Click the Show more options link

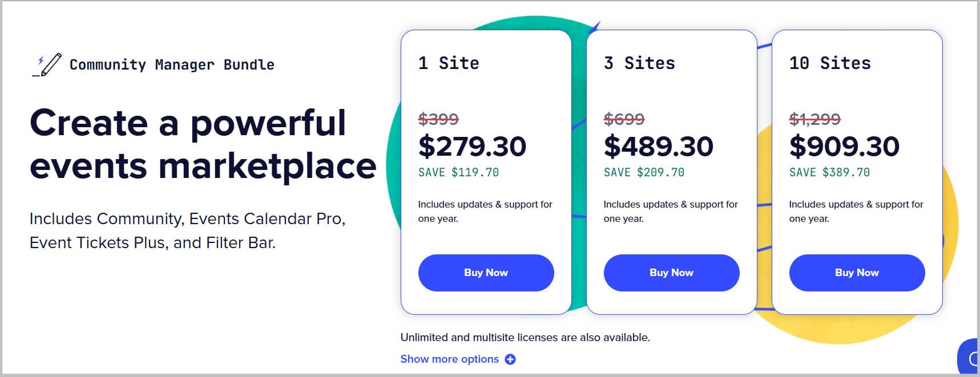pyautogui.click(x=450, y=359)
